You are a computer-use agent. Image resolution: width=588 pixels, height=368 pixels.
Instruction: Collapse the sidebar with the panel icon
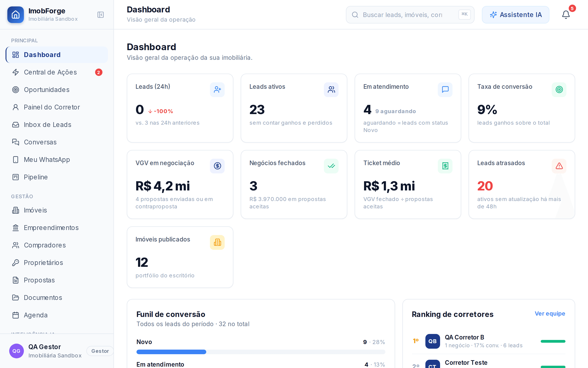point(101,14)
